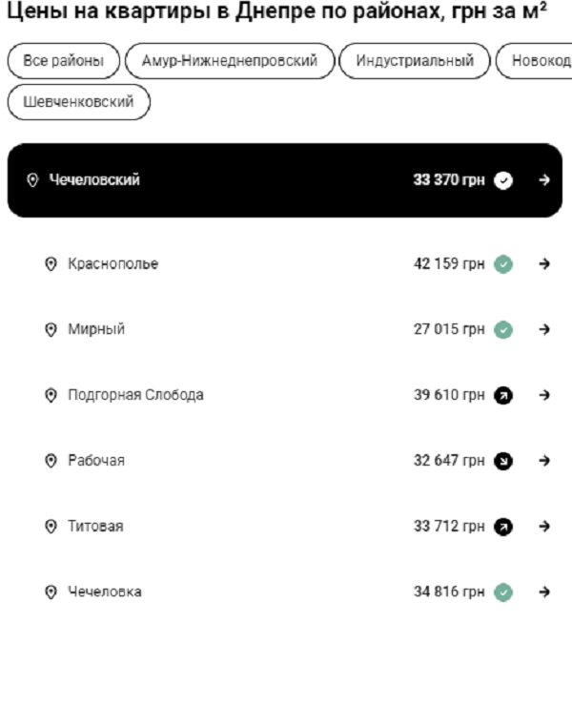Click the downward trend icon on the Рабочая row

coord(503,461)
